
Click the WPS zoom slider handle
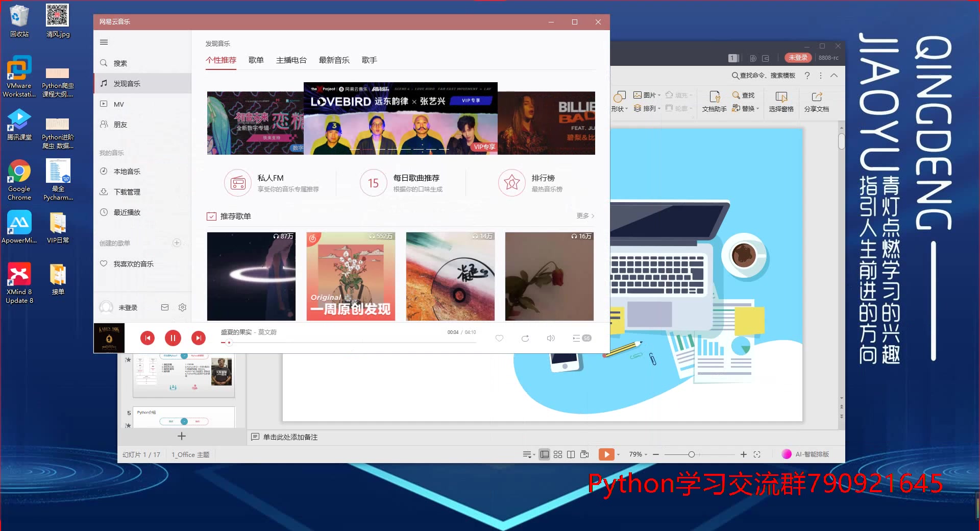(x=691, y=454)
